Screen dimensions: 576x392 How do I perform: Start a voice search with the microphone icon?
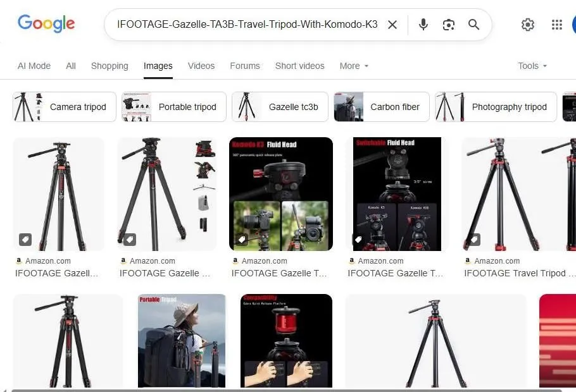coord(422,25)
